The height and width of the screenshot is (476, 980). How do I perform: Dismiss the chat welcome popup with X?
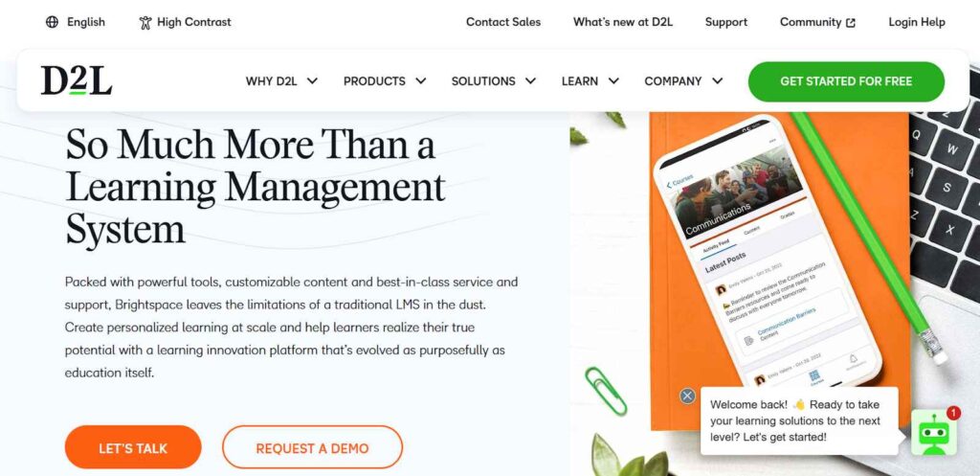click(687, 396)
